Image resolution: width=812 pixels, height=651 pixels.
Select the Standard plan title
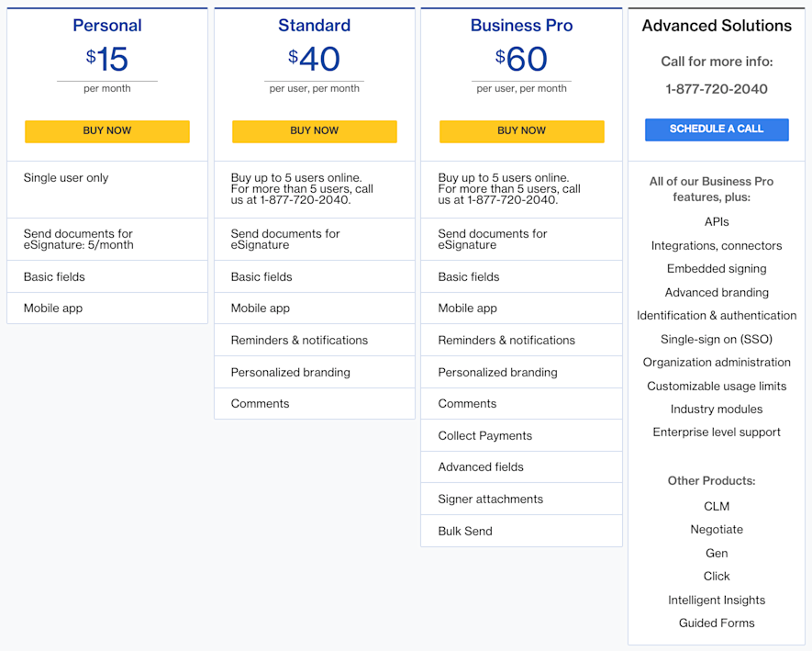tap(314, 26)
